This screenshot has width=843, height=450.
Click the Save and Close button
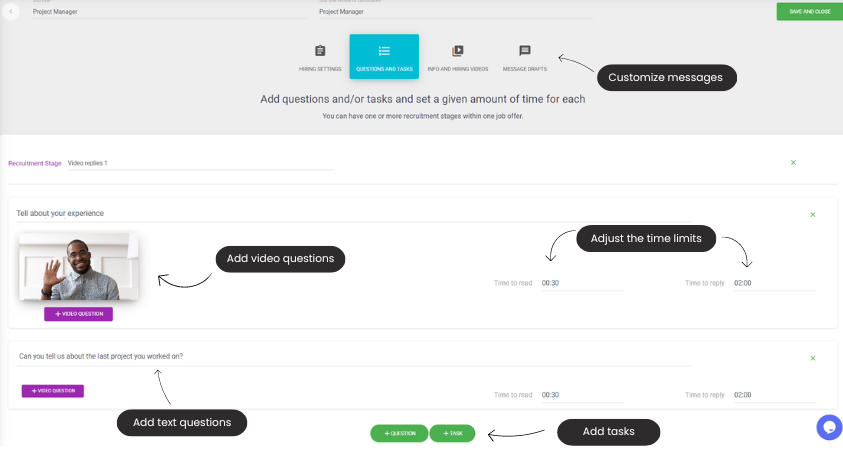pyautogui.click(x=809, y=12)
